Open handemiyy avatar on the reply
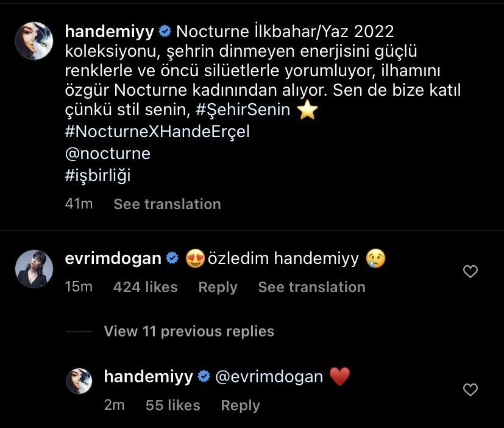Viewport: 504px width, 428px height. coord(79,380)
